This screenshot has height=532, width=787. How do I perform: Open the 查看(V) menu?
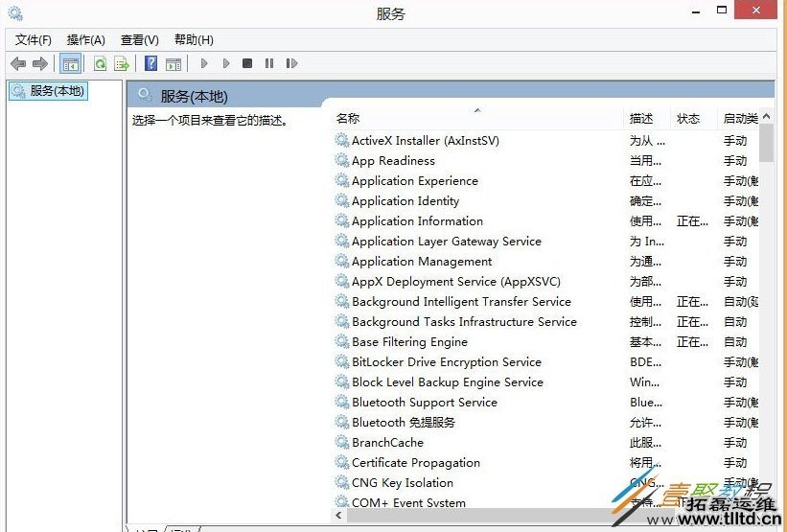(x=140, y=39)
